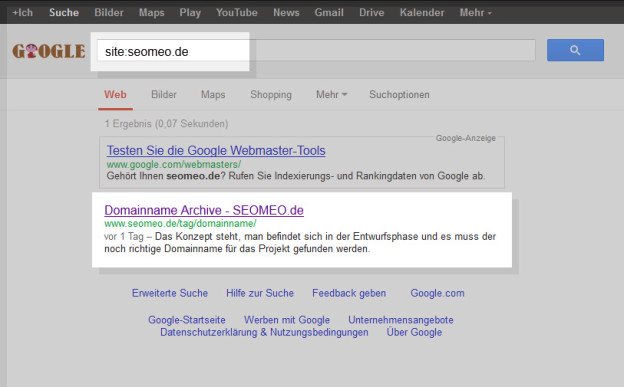This screenshot has width=624, height=387.
Task: Go to the Google.com link
Action: pos(437,293)
